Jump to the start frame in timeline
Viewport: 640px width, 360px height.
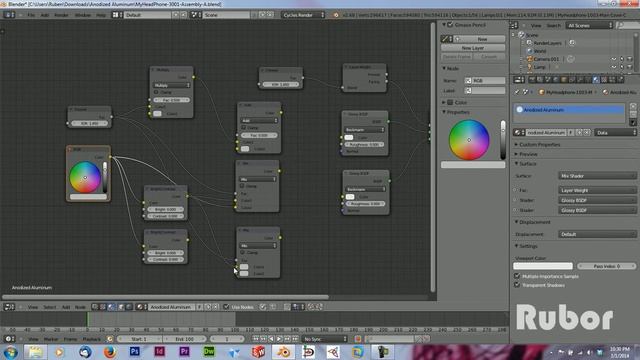click(256, 339)
